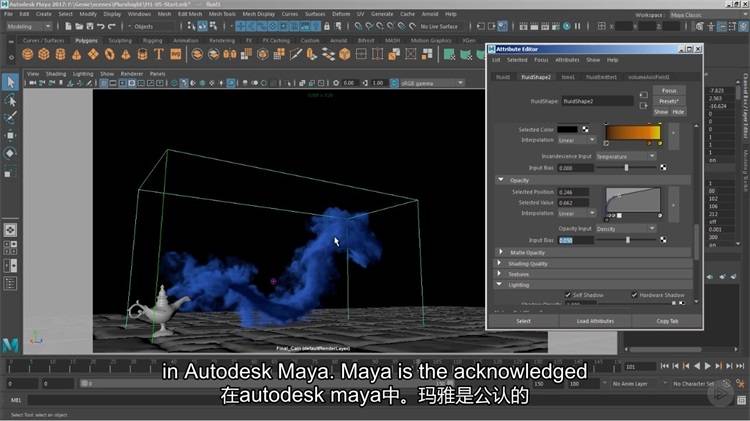Open the sRGB gamma view transform dropdown
Image resolution: width=750 pixels, height=421 pixels.
pos(432,83)
